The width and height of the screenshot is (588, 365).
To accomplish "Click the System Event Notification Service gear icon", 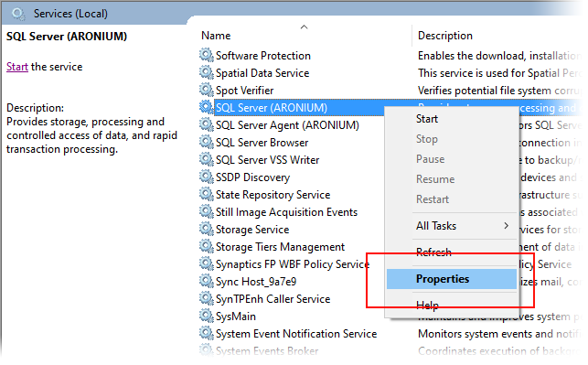I will 207,333.
